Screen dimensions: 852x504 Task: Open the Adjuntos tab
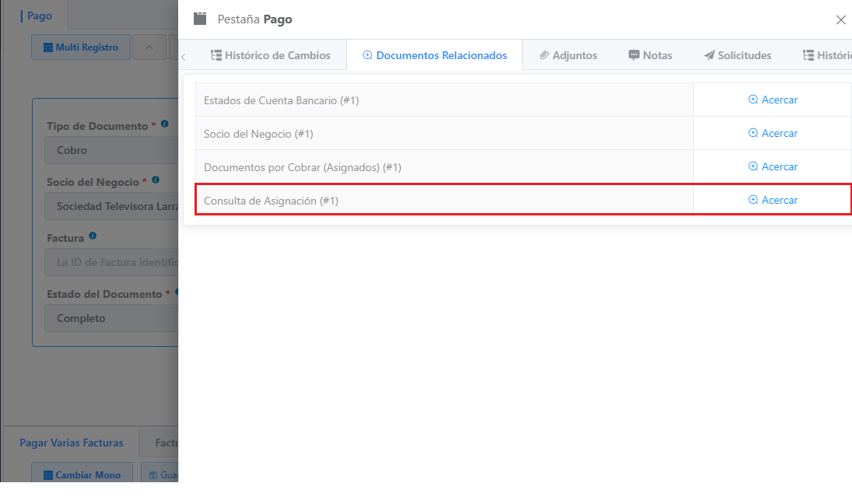click(568, 55)
